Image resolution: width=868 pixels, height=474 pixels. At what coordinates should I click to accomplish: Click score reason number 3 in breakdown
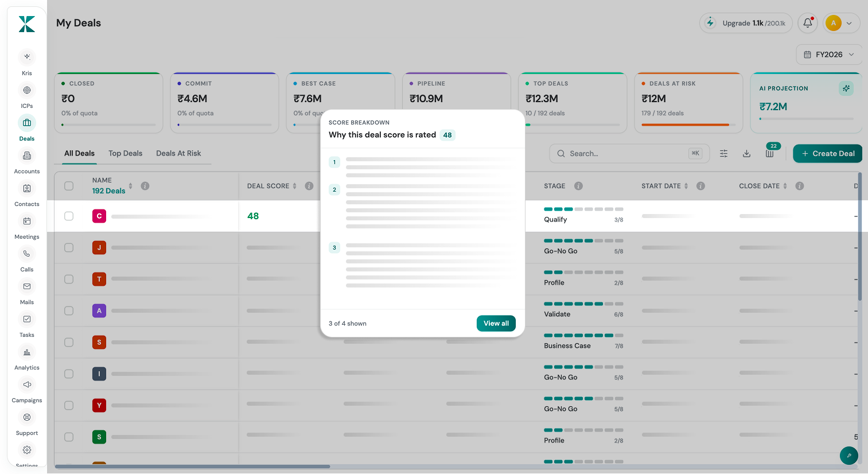[334, 247]
